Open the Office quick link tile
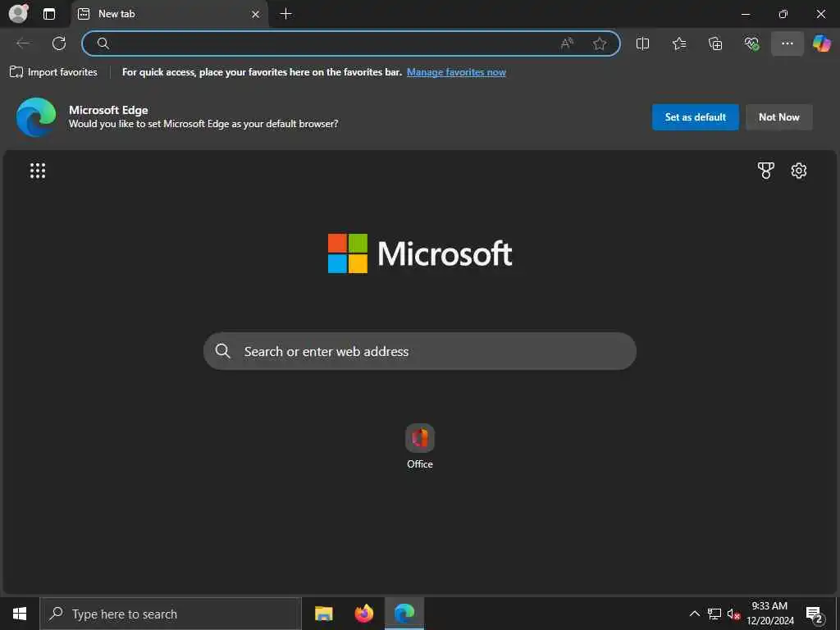Image resolution: width=840 pixels, height=630 pixels. click(420, 447)
